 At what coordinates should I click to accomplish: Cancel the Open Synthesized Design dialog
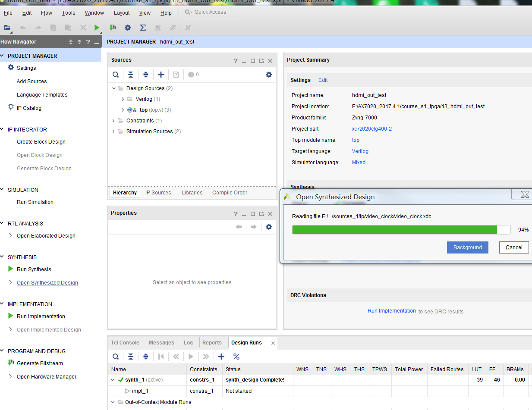pyautogui.click(x=514, y=247)
